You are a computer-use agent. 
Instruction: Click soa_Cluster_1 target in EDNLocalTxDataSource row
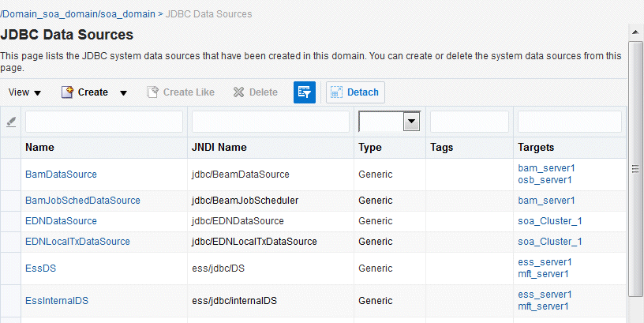pos(550,242)
